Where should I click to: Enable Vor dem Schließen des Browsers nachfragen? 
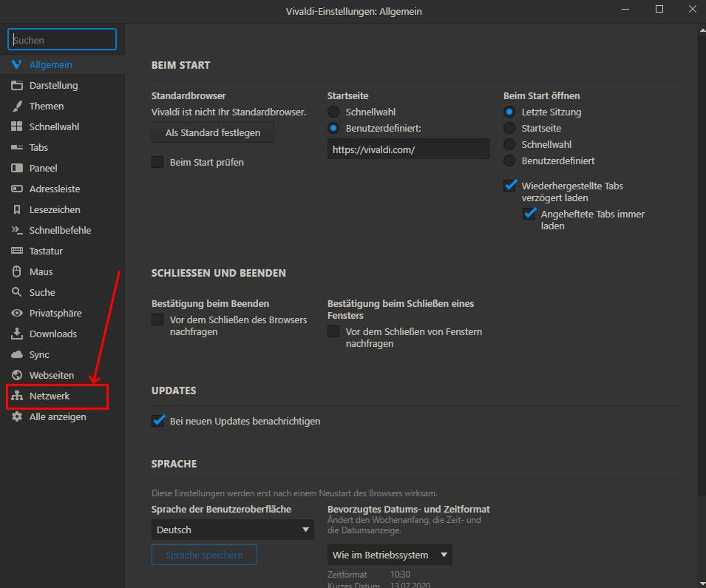157,320
